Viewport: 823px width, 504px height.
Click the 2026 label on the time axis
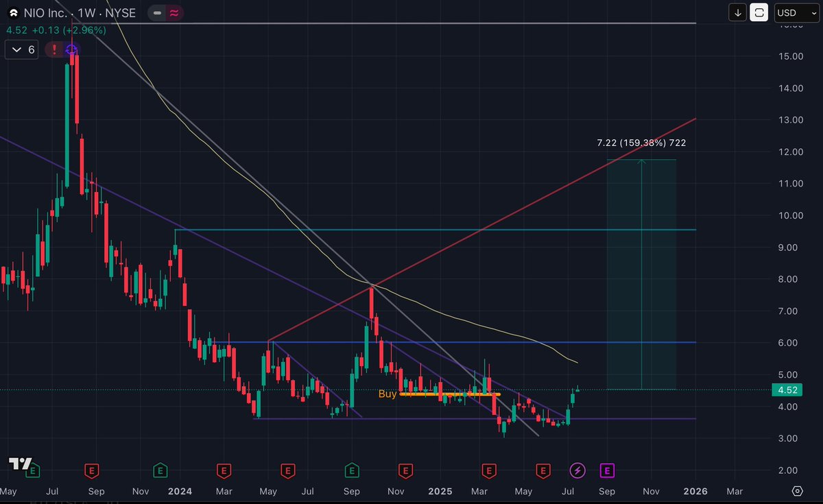pos(695,492)
